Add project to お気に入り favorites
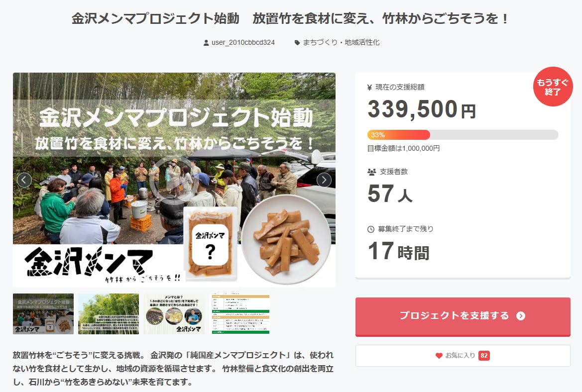The image size is (582, 392). (463, 356)
